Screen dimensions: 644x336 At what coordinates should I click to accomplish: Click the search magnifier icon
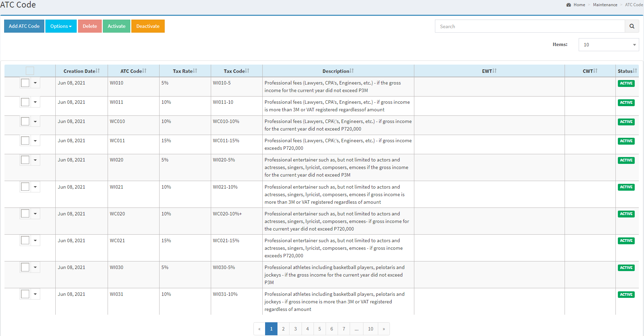632,26
